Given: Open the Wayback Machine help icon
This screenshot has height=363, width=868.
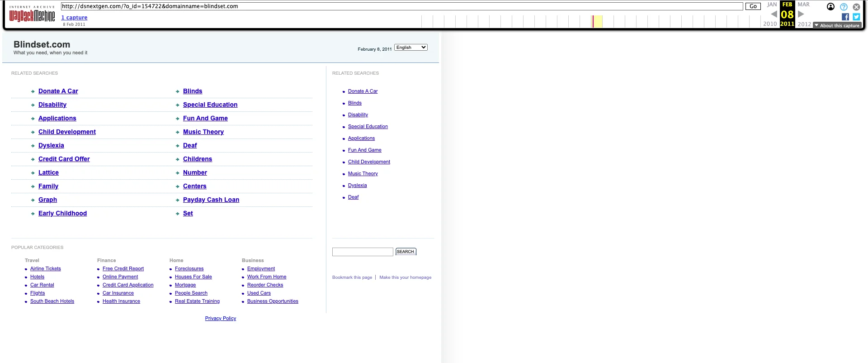Looking at the screenshot, I should (844, 7).
